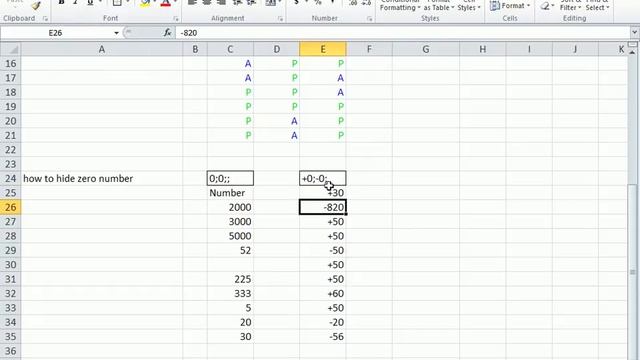Open the Format cells dropdown
This screenshot has width=640, height=360.
tap(510, 6)
